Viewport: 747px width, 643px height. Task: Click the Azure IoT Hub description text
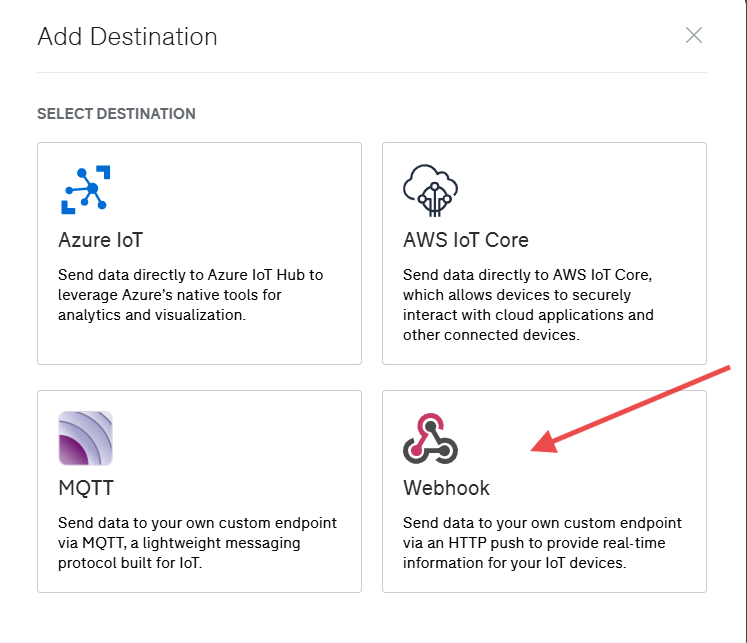pyautogui.click(x=191, y=294)
